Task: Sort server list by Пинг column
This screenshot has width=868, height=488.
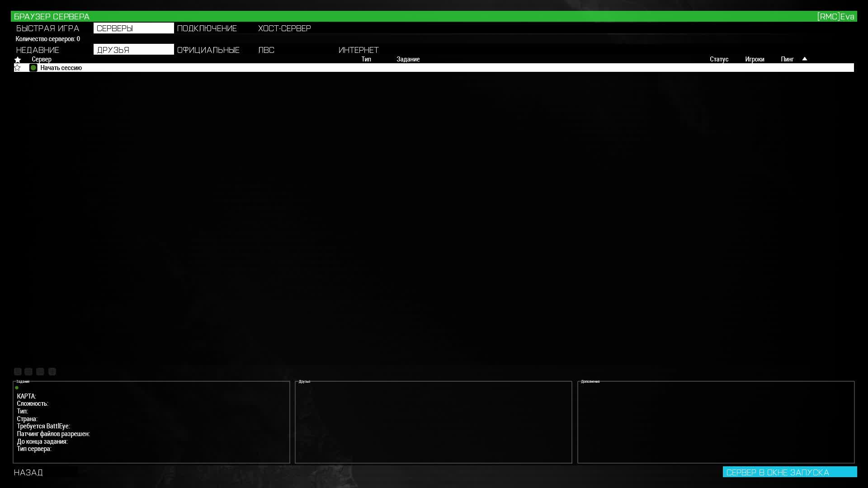Action: [x=787, y=59]
